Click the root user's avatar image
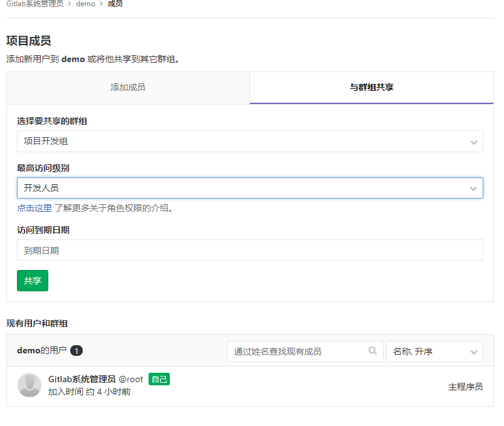 29,385
